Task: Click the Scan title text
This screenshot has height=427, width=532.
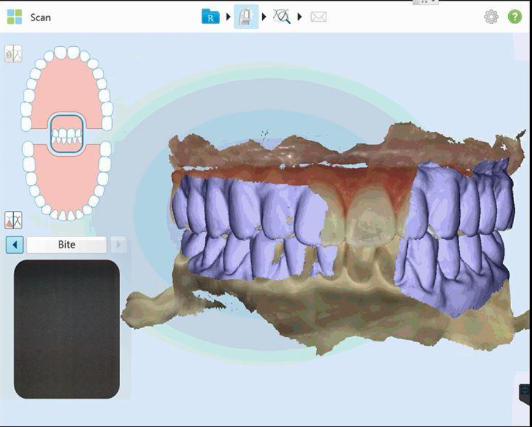Action: pyautogui.click(x=41, y=17)
